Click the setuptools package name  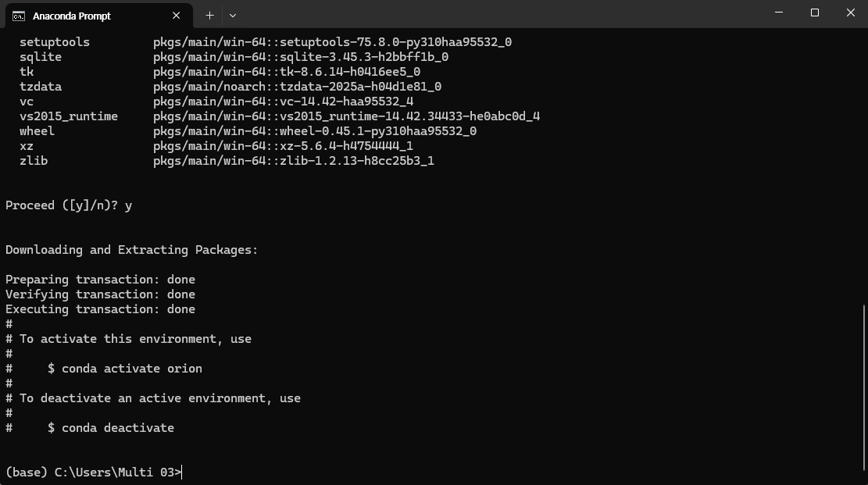54,42
